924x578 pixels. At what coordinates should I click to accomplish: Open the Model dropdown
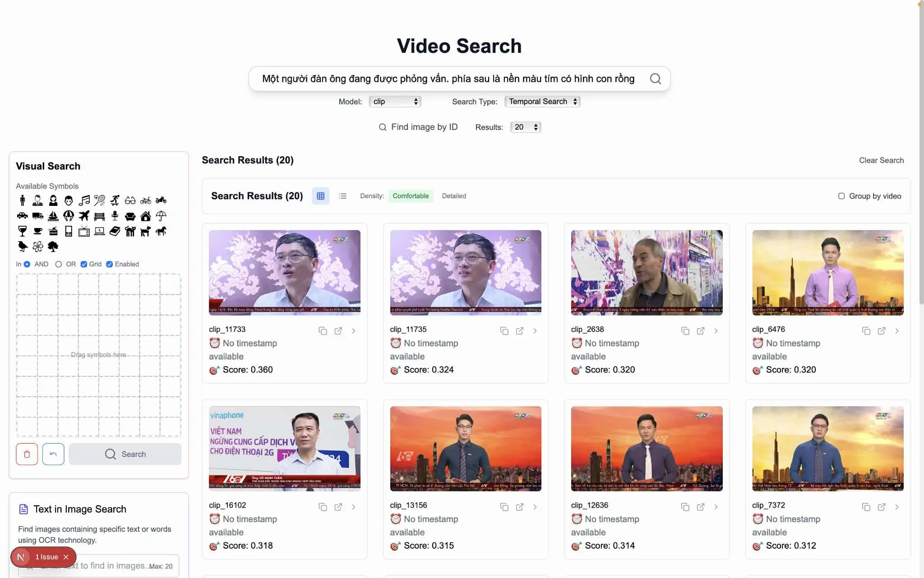[x=395, y=101]
